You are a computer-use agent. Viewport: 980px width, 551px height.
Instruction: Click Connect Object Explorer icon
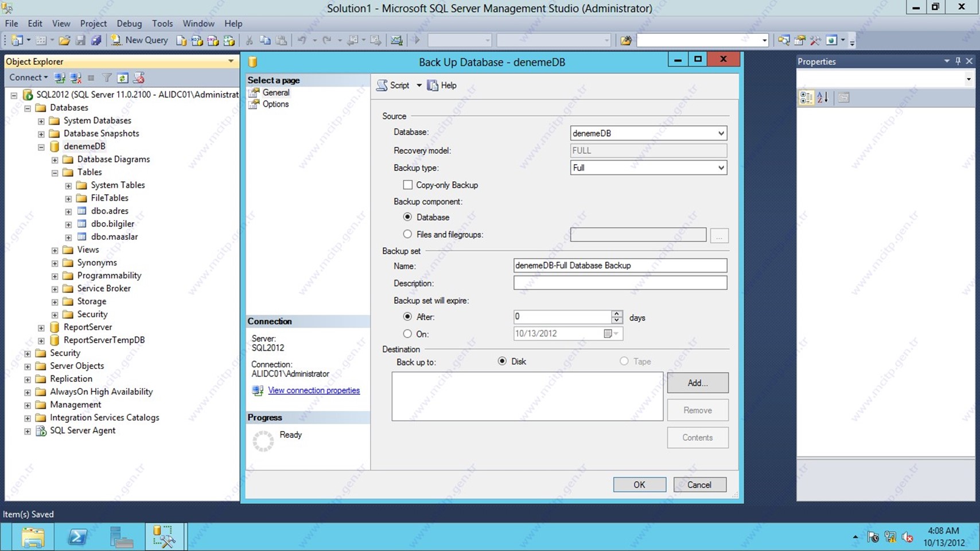point(60,77)
